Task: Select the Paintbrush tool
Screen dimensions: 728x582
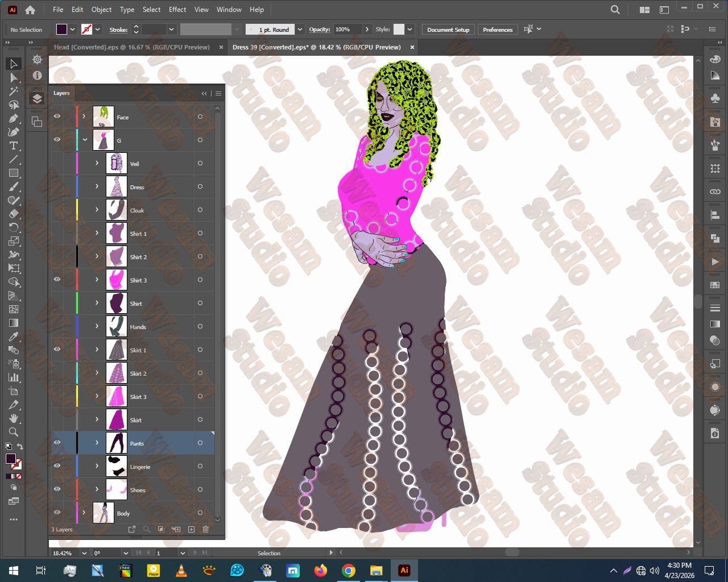Action: [x=14, y=186]
